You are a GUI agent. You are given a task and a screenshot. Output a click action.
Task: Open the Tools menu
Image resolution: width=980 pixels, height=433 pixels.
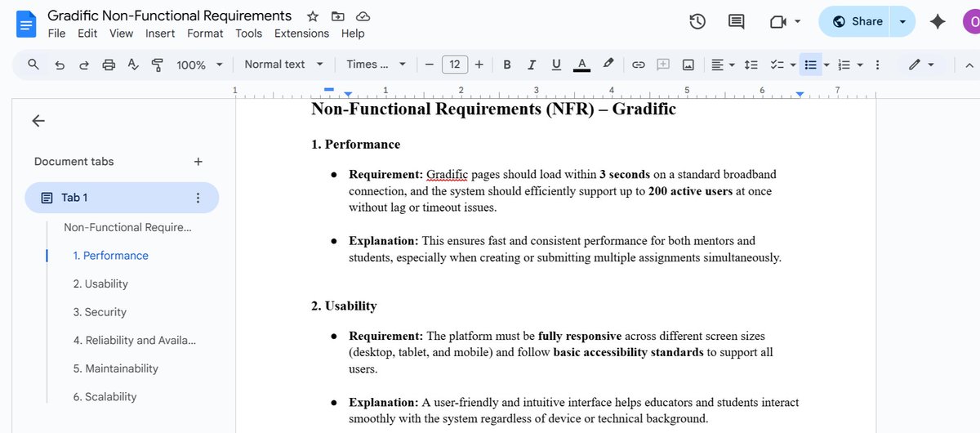click(x=249, y=33)
